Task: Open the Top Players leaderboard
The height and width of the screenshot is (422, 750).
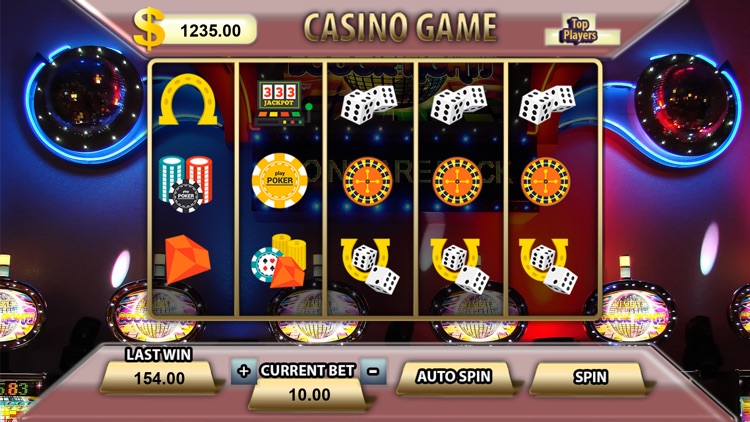Action: tap(580, 31)
